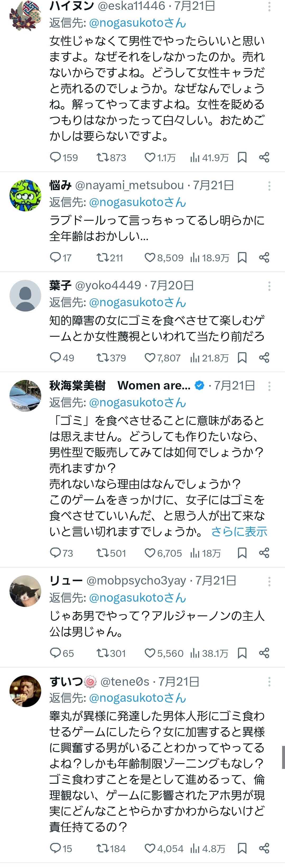Retweet リュー's tweet with 301 reposts
The image size is (285, 868).
pyautogui.click(x=102, y=653)
